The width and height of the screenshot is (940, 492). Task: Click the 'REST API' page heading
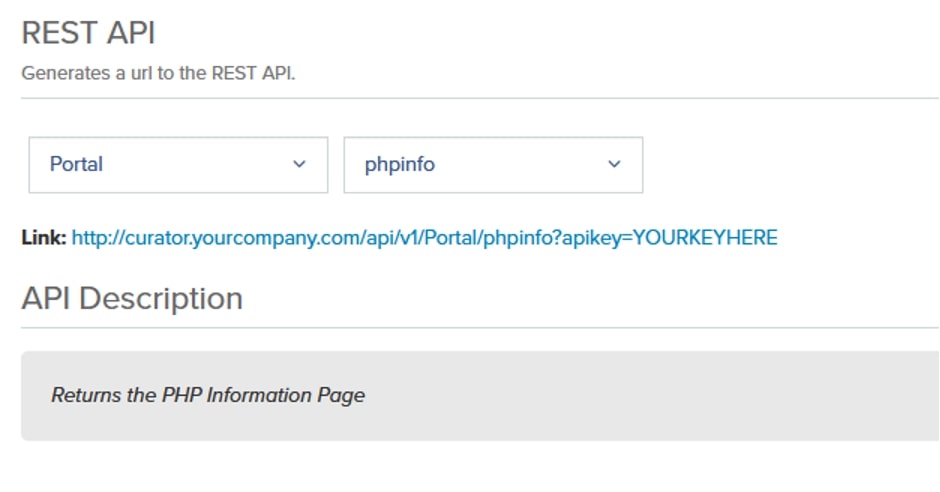(x=89, y=33)
